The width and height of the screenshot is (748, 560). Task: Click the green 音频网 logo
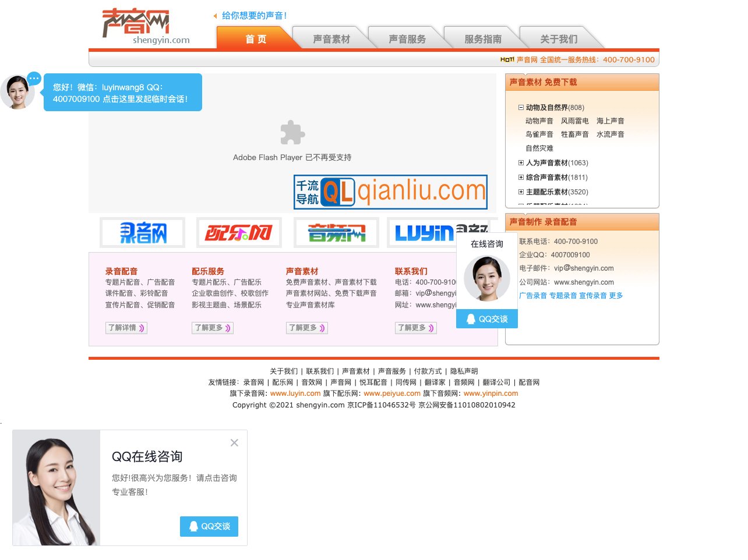click(336, 233)
